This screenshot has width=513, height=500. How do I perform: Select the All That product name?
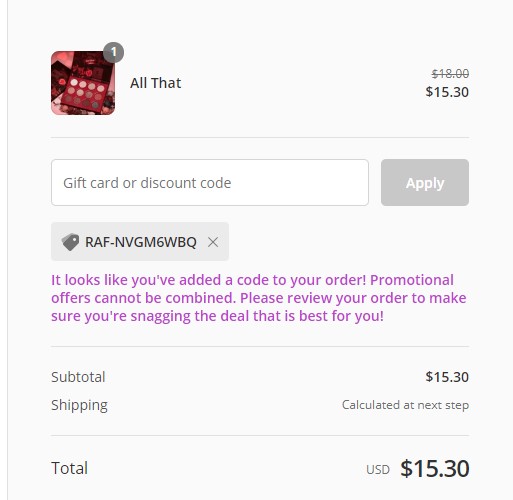click(x=155, y=83)
